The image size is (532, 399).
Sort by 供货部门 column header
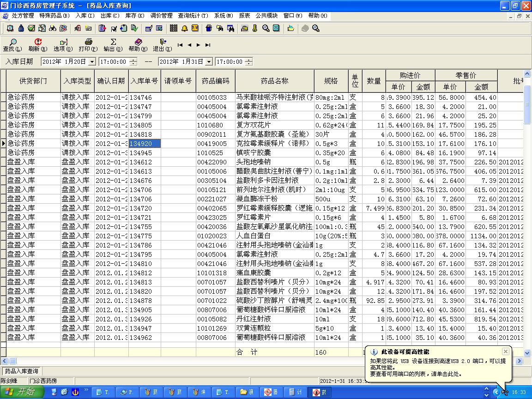[33, 81]
